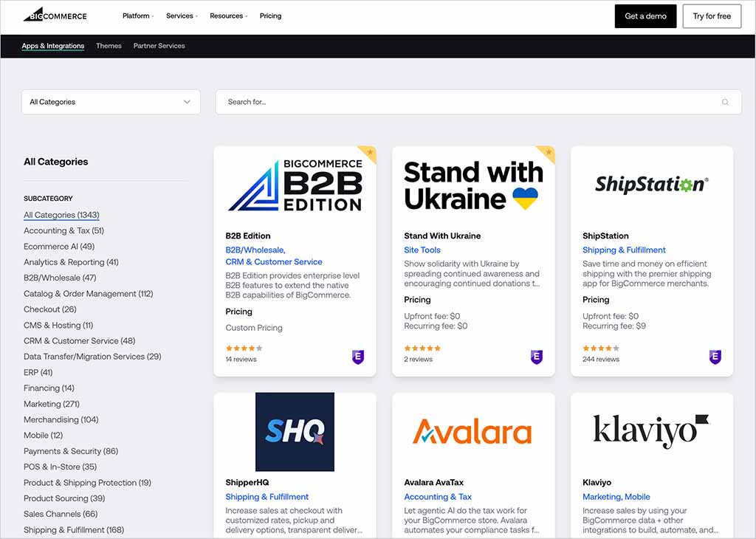Viewport: 756px width, 539px height.
Task: Select Ecommerce AI (49) subcategory
Action: tap(59, 247)
